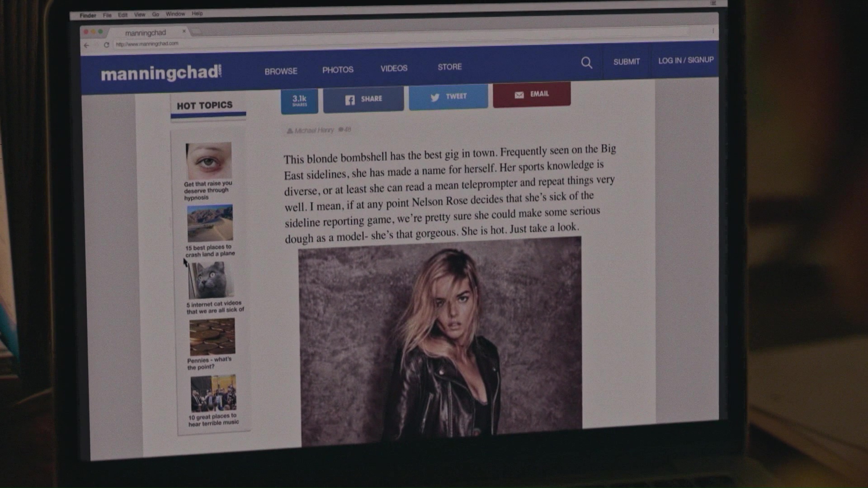868x488 pixels.
Task: Click the search magnifier icon
Action: (x=586, y=63)
